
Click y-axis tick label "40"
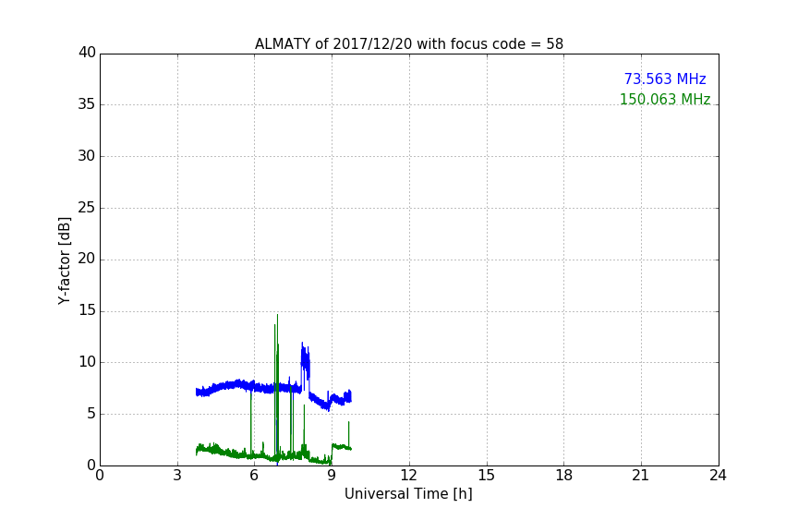pos(87,53)
